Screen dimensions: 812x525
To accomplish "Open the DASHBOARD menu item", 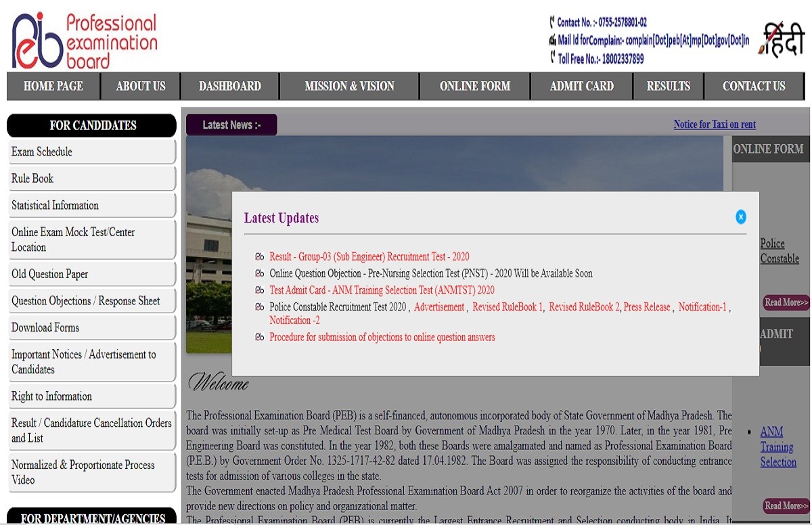I will (229, 86).
